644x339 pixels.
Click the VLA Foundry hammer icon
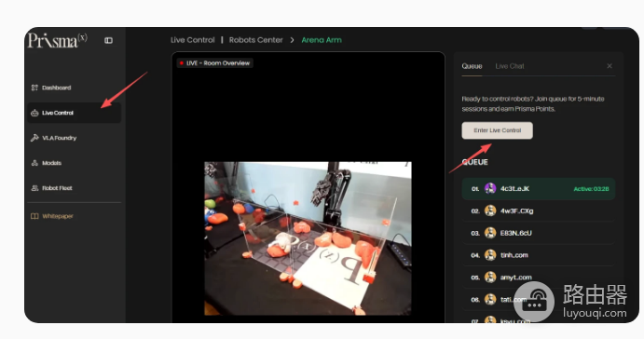click(x=34, y=138)
